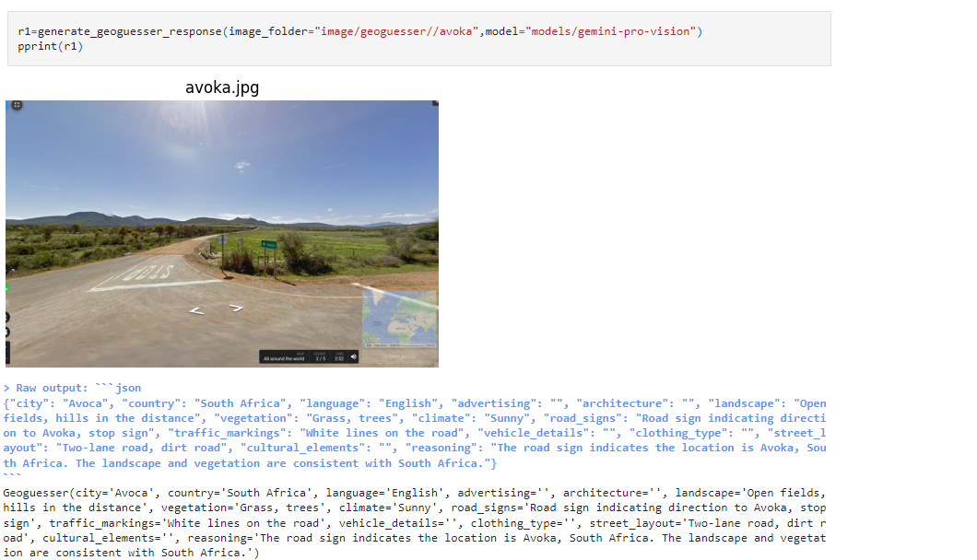
Task: Click the Submit Guess button under the mini-map
Action: click(x=399, y=356)
